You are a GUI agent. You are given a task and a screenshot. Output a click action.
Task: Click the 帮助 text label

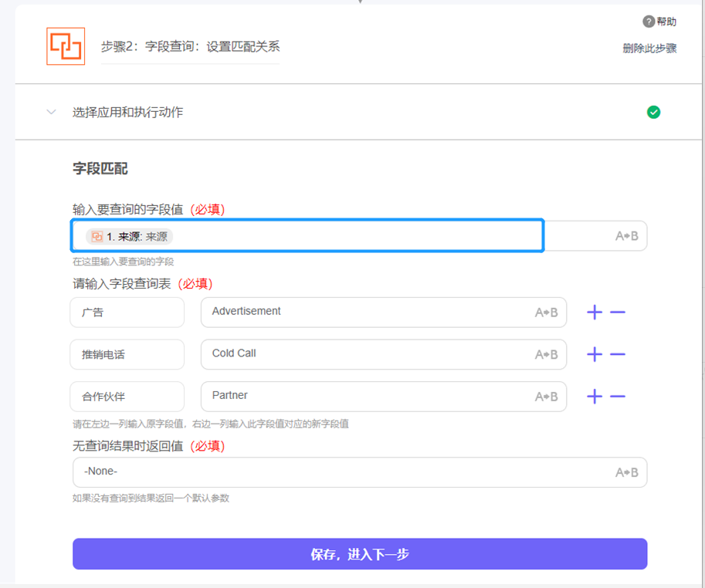666,22
